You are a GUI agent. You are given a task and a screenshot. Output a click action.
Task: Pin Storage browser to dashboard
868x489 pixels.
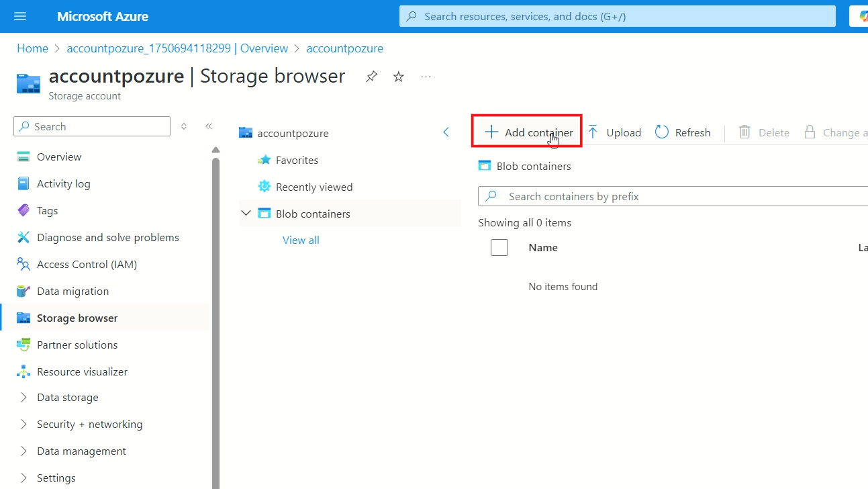(371, 77)
